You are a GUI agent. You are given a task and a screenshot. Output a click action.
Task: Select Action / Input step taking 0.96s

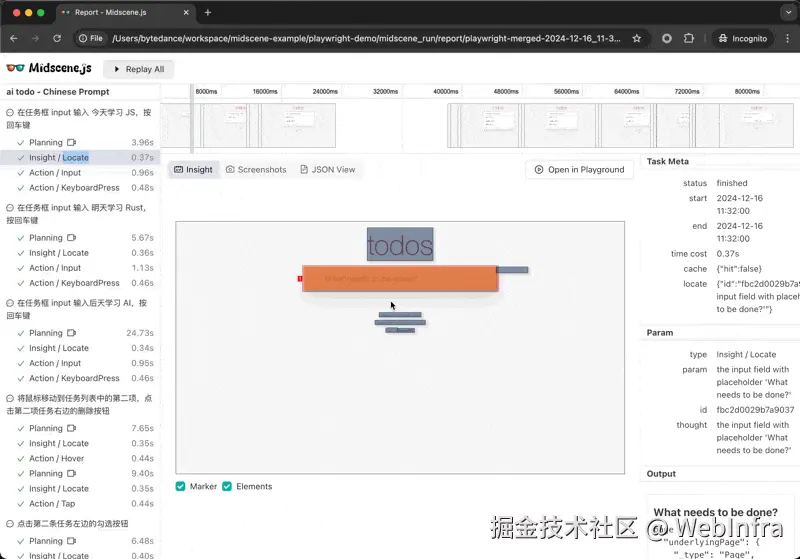80,172
